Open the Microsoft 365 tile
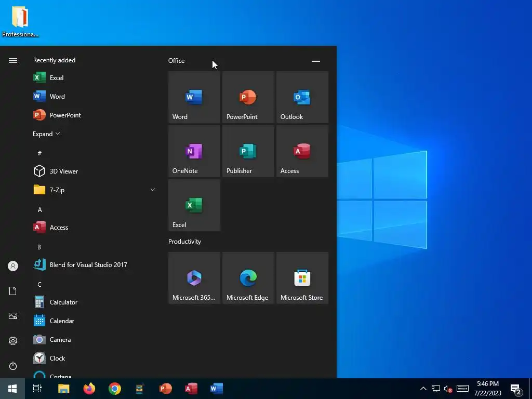Image resolution: width=532 pixels, height=399 pixels. click(194, 278)
